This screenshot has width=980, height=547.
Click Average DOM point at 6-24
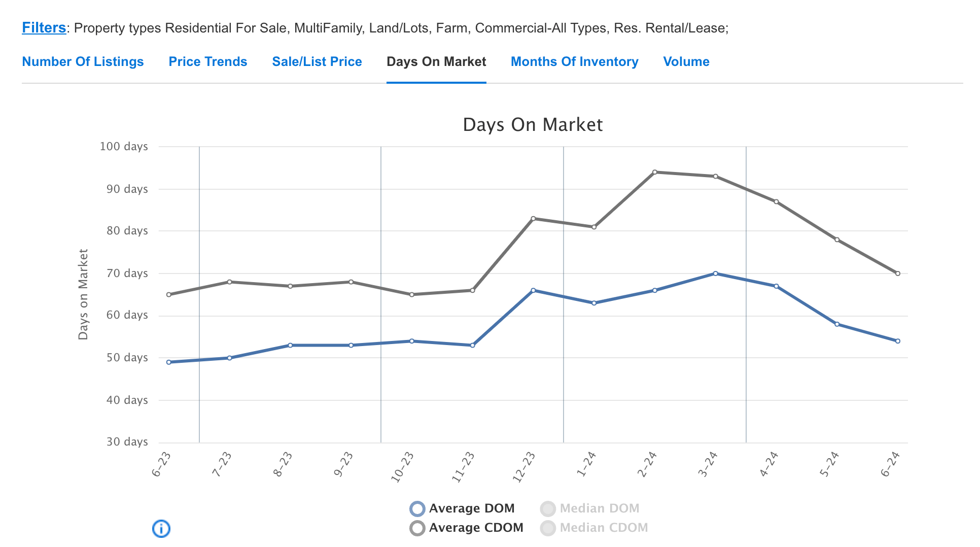pyautogui.click(x=898, y=341)
